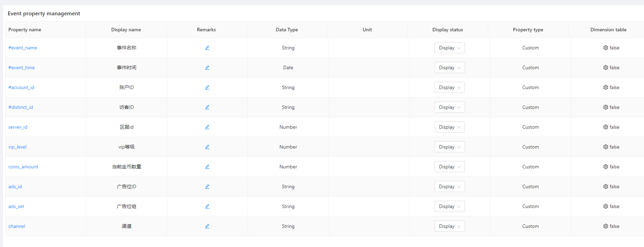Open the #event_time property link

coord(22,67)
